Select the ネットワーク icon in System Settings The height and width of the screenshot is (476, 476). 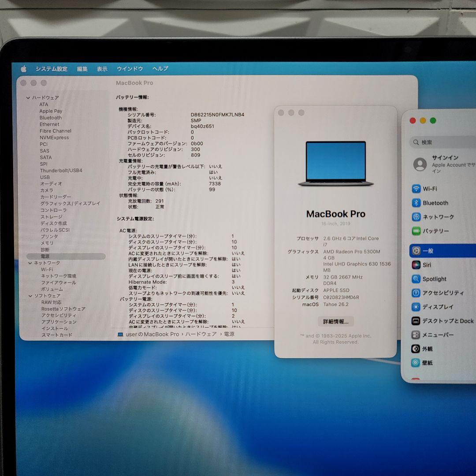(x=439, y=217)
